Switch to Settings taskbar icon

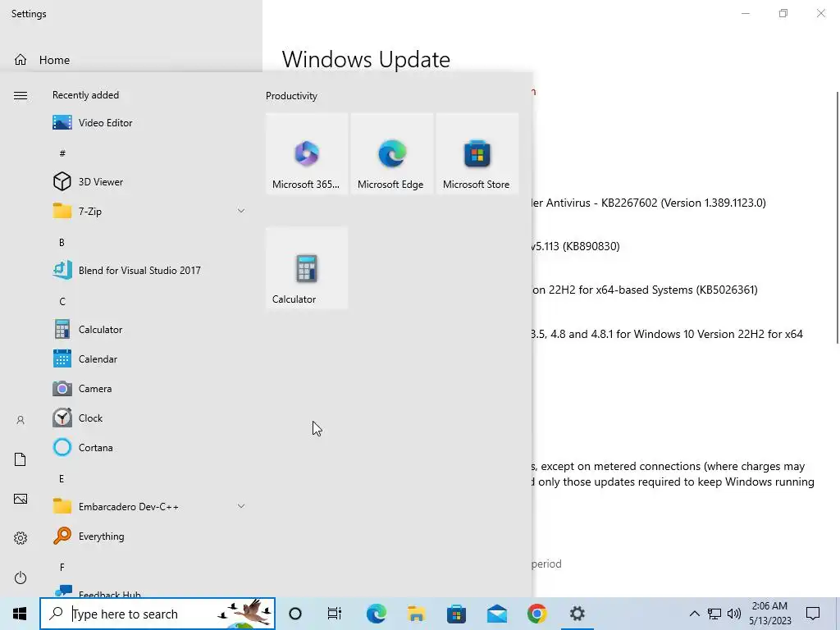[577, 614]
